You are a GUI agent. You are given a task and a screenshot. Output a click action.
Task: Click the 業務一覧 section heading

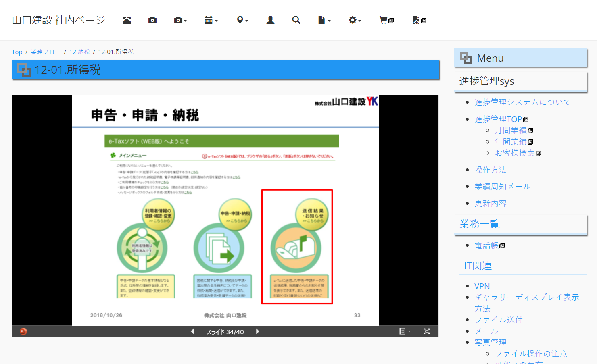(x=480, y=224)
